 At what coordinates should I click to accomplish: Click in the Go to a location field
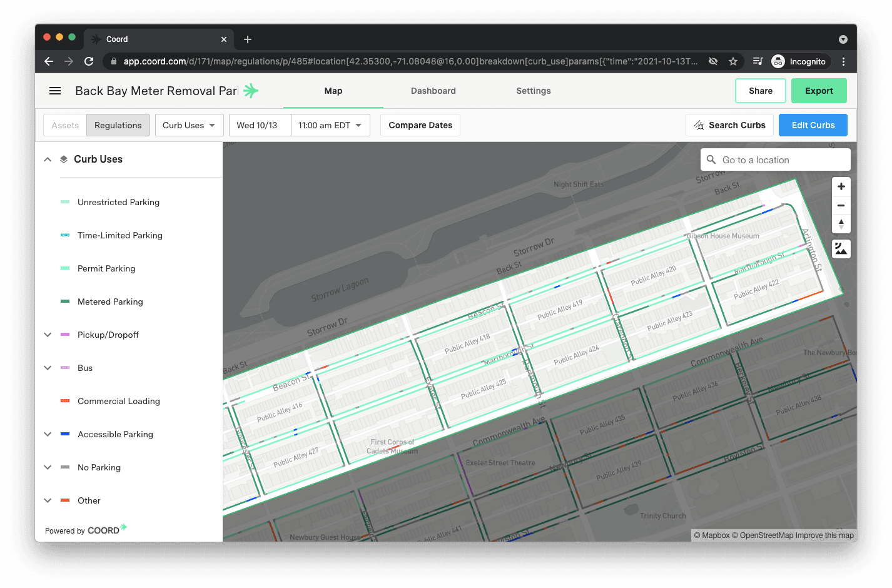point(776,160)
